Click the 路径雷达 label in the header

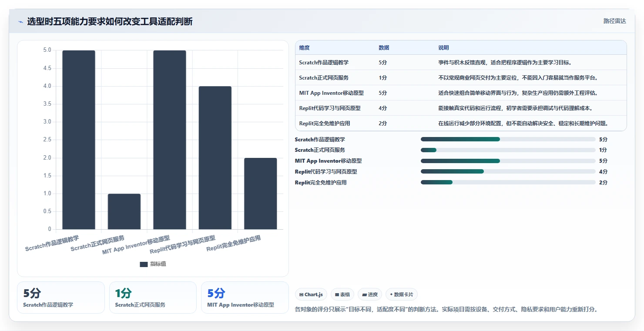pos(614,21)
